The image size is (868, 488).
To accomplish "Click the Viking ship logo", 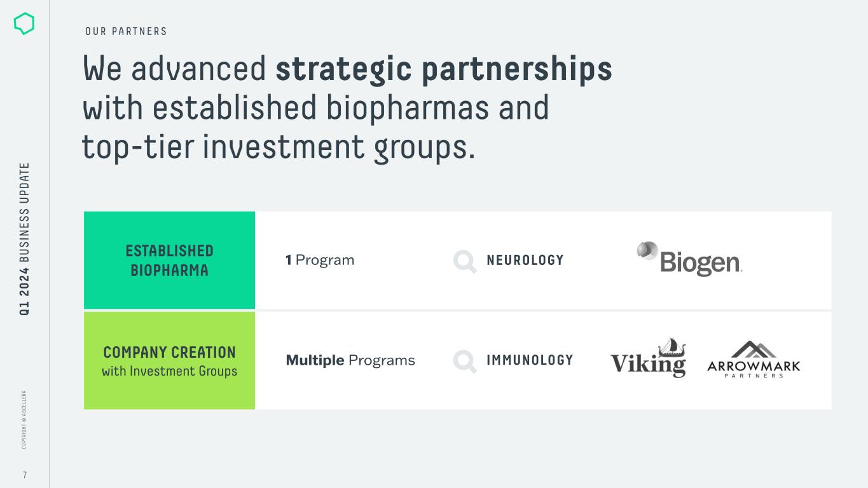I will (648, 358).
